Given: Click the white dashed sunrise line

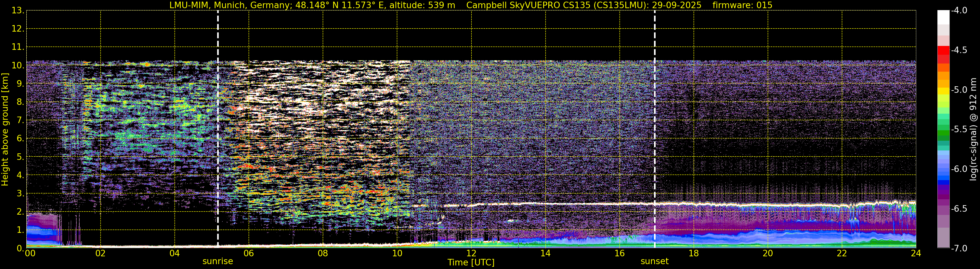Looking at the screenshot, I should click(x=218, y=129).
